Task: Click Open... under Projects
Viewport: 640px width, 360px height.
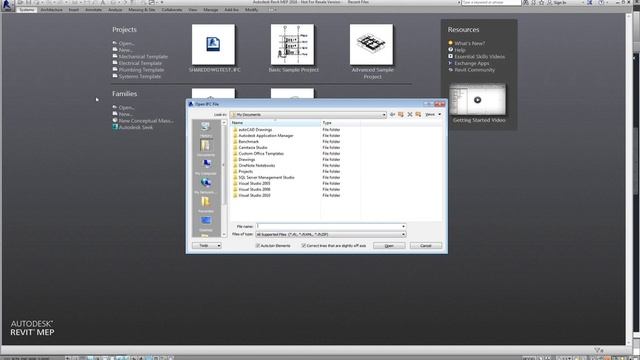Action: [127, 43]
